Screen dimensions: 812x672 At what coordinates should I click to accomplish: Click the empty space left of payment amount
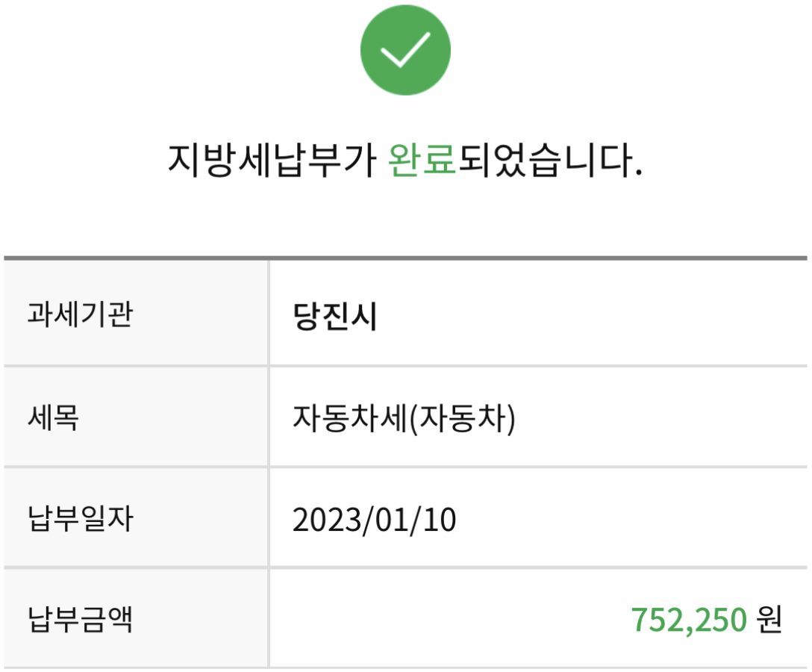pos(448,620)
